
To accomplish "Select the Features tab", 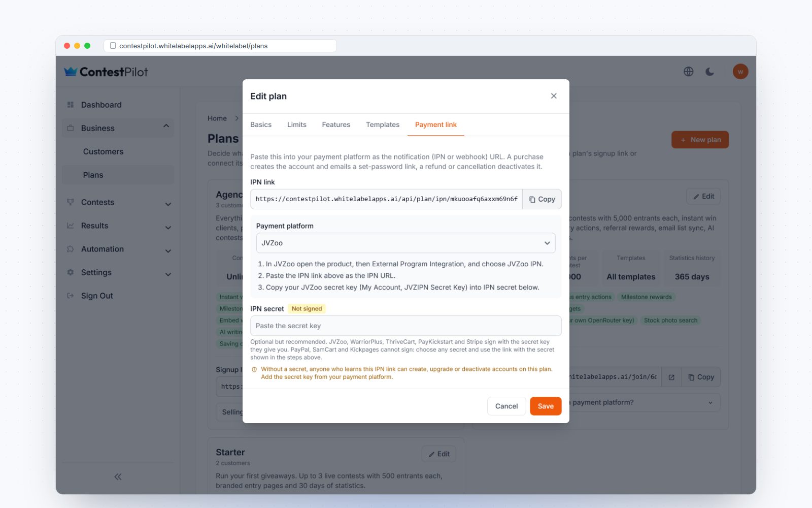I will 336,124.
